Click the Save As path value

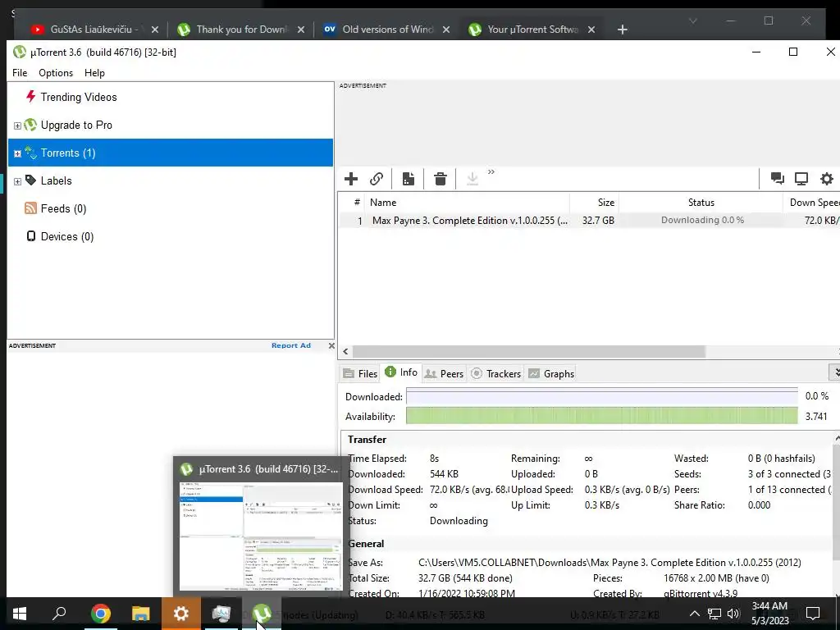click(609, 563)
